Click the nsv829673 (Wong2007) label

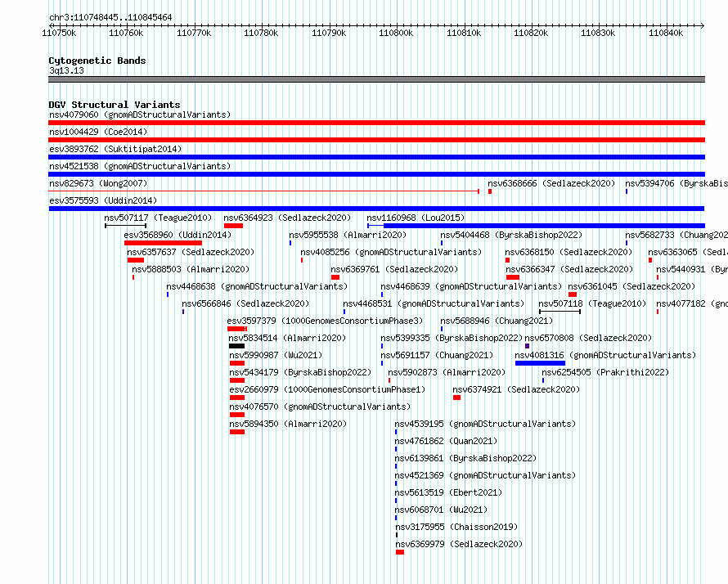pyautogui.click(x=98, y=183)
